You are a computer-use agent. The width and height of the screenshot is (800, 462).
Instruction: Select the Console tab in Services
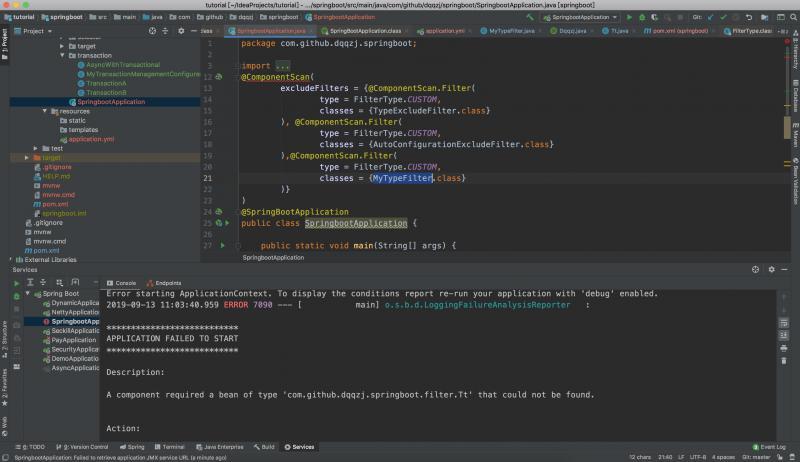coord(121,283)
